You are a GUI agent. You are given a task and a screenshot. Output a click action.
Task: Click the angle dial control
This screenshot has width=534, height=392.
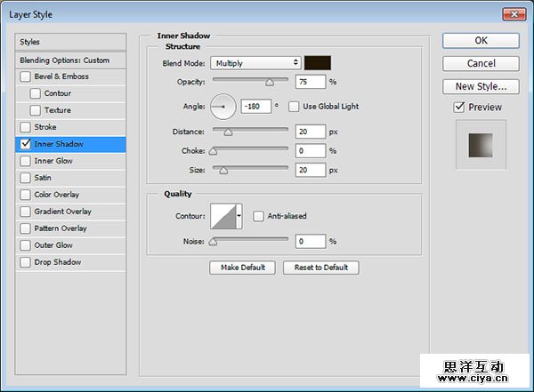(223, 107)
